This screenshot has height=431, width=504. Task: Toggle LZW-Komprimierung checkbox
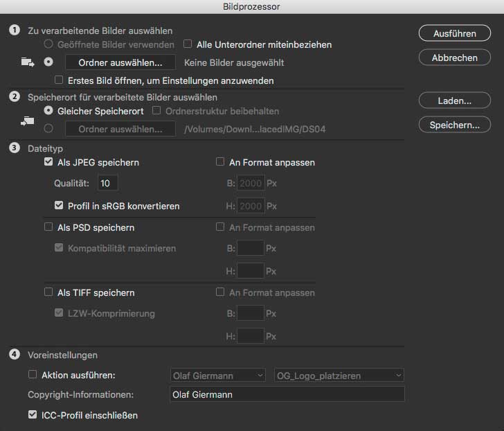click(59, 313)
